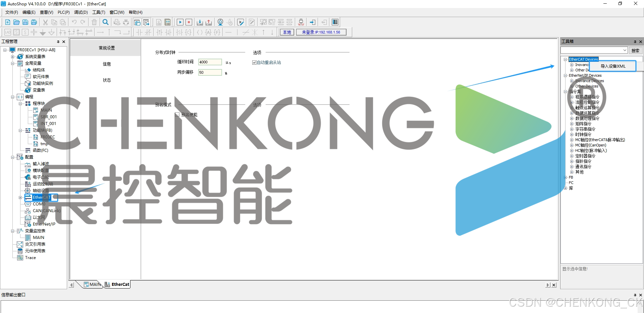Collapse the 全局变量 tree node
Image resolution: width=644 pixels, height=313 pixels.
pos(13,63)
